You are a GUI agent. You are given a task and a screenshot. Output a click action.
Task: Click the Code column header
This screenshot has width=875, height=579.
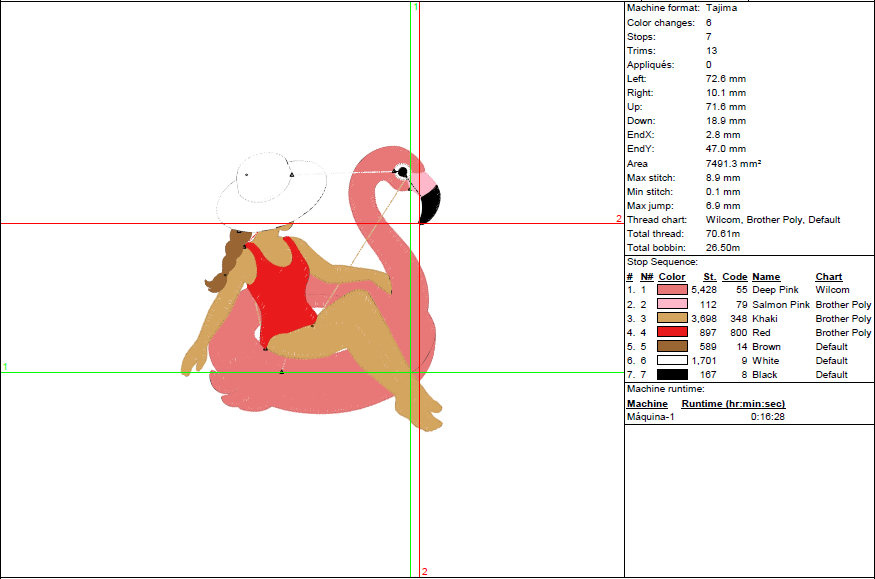[x=734, y=277]
